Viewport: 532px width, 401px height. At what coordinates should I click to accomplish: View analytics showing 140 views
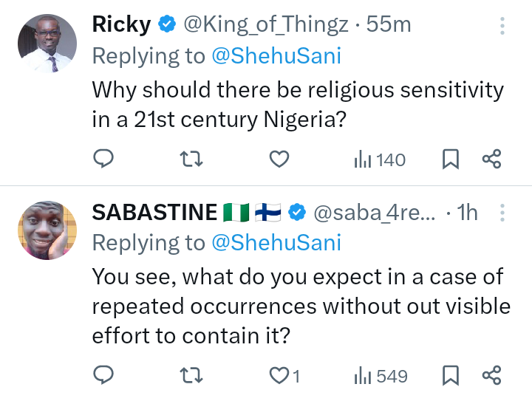click(380, 159)
